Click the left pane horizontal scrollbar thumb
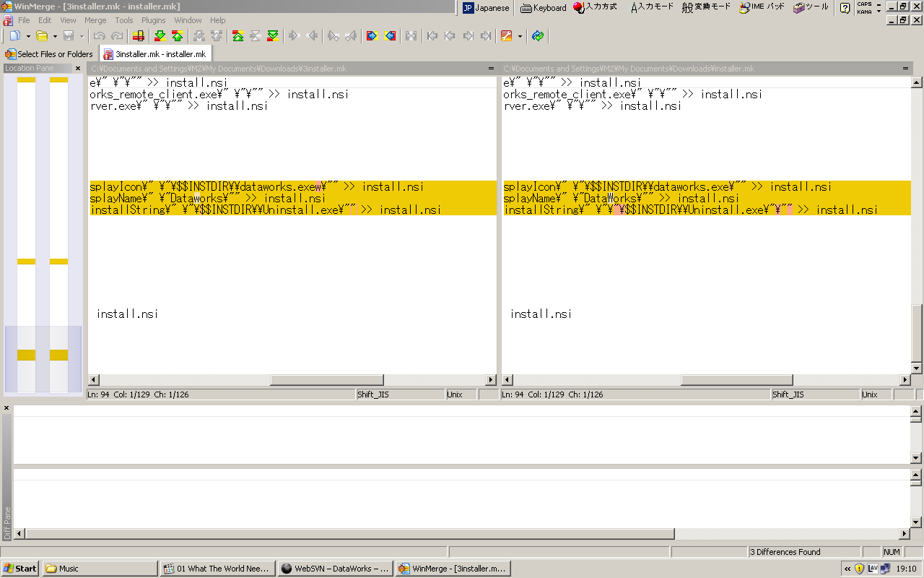Viewport: 924px width, 578px height. click(x=326, y=380)
